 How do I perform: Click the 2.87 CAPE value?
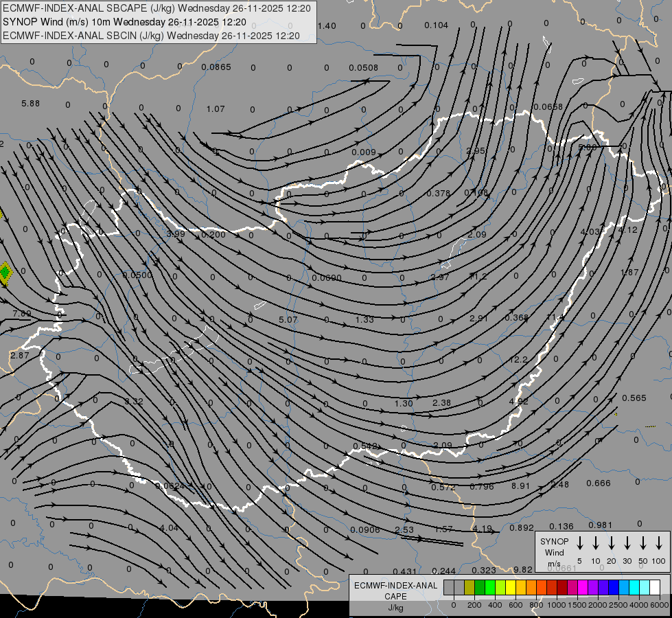(20, 355)
